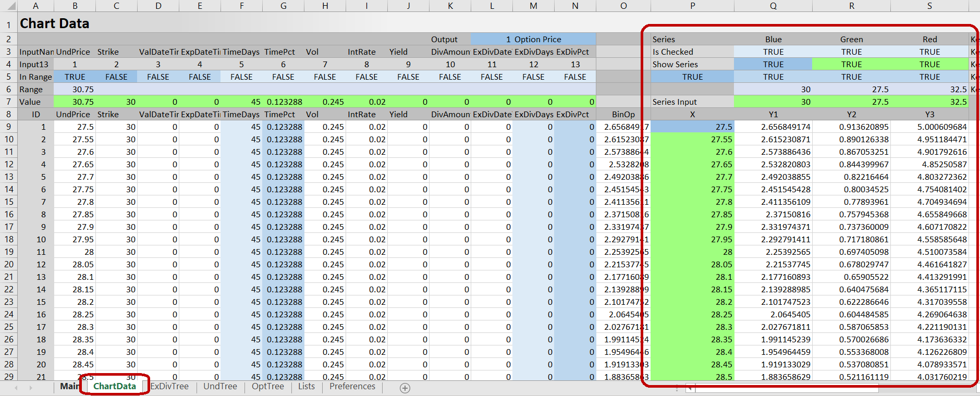The image size is (980, 396).
Task: Select the blue X cell containing 27.5
Action: pos(692,127)
